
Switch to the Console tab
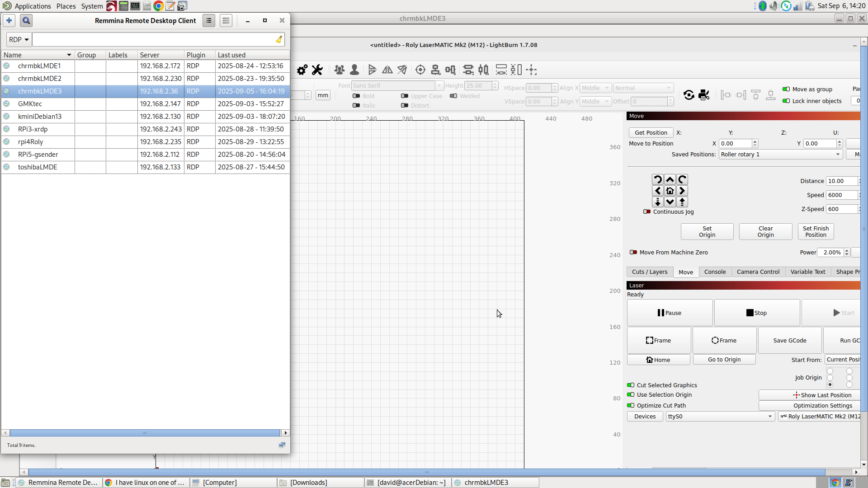[x=715, y=272]
